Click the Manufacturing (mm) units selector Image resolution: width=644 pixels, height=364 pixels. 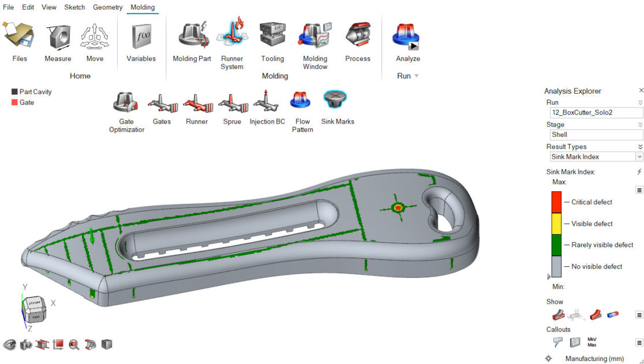click(594, 359)
